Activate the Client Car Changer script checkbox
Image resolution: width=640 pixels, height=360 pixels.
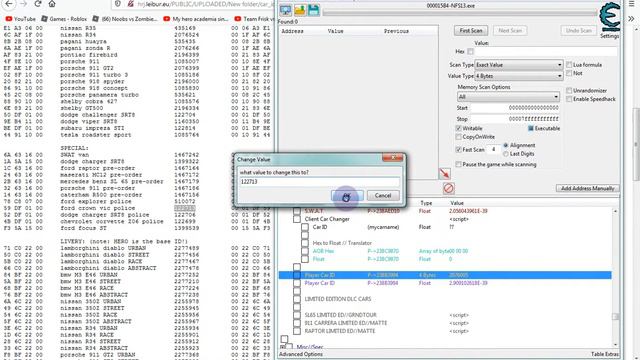tap(297, 219)
